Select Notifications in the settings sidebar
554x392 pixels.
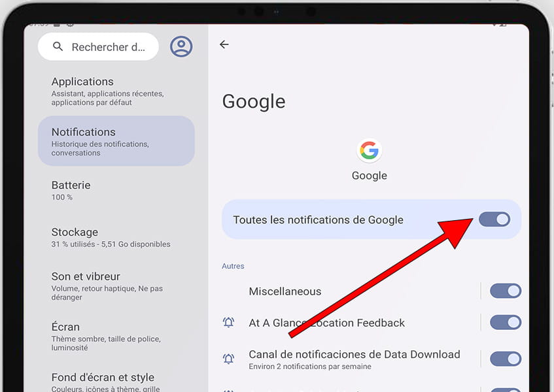coord(116,141)
